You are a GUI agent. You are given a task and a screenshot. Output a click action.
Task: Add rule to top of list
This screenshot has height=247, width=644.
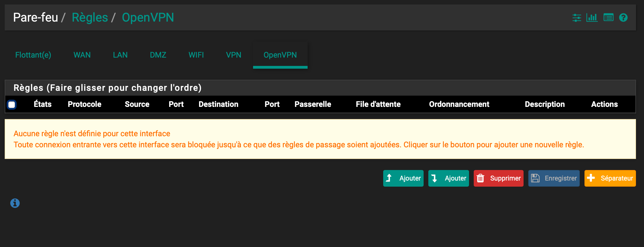pyautogui.click(x=403, y=178)
